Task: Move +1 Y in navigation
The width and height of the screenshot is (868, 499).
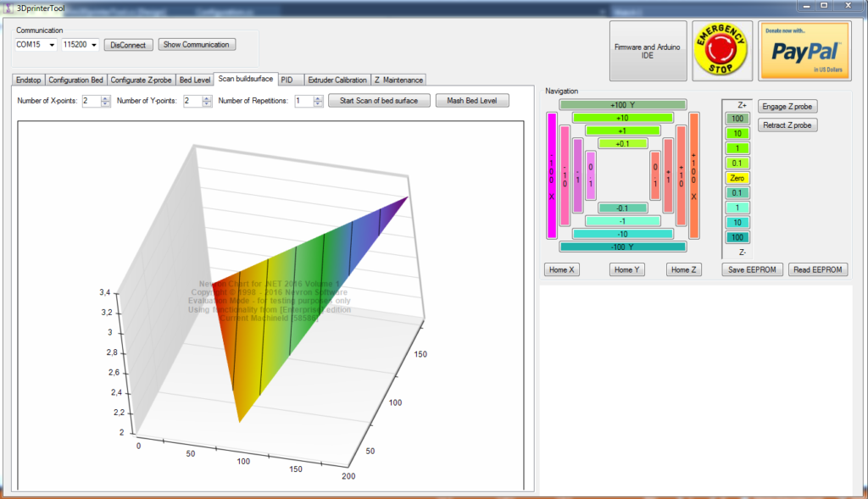Action: pos(623,131)
